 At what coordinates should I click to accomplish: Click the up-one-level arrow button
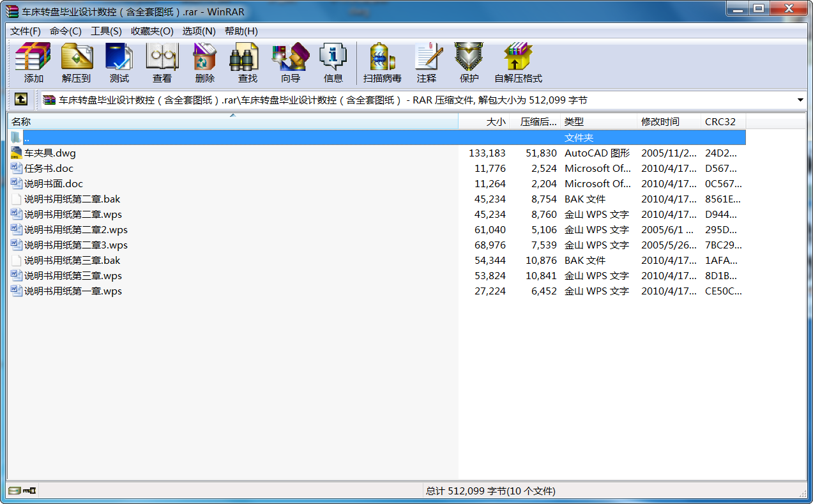click(21, 100)
